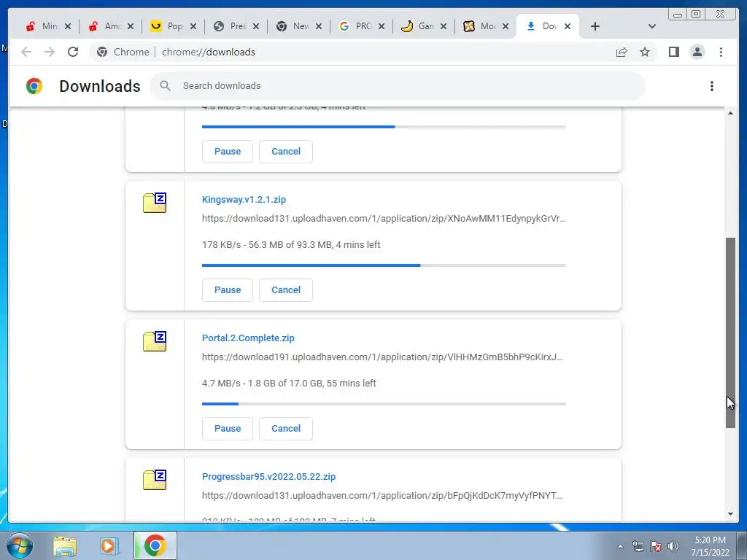Show hidden system tray icons

pyautogui.click(x=620, y=546)
